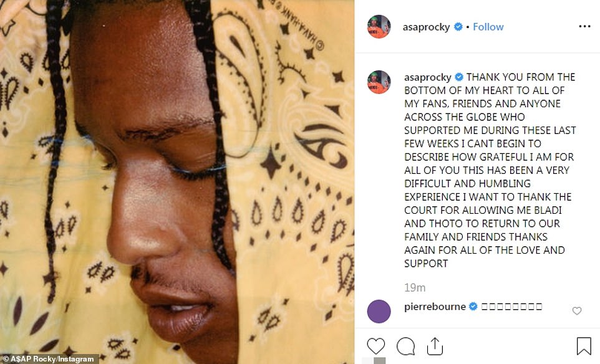Click the verified badge next to header asaprocky
Viewport: 600px width, 364px height.
pos(458,27)
